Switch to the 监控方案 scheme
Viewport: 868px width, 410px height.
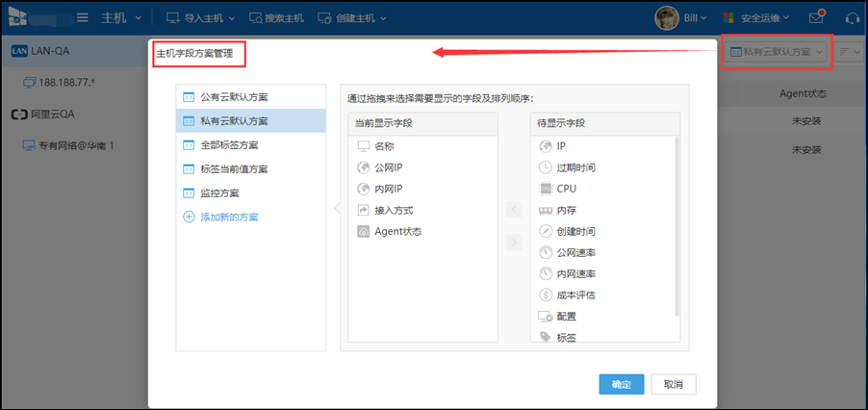(x=251, y=193)
